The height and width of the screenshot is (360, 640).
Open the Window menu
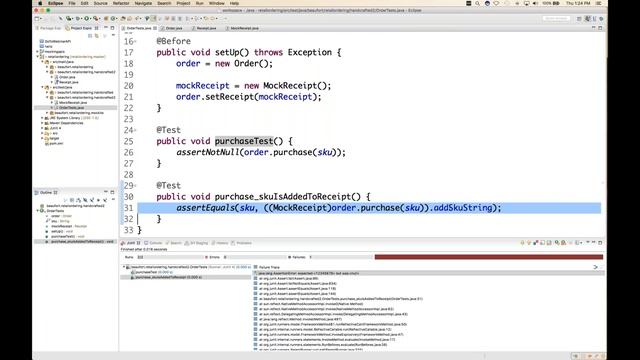(x=216, y=3)
